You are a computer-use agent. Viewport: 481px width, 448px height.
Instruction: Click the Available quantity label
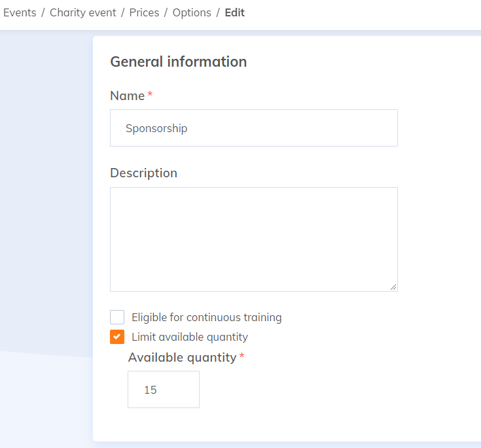pyautogui.click(x=182, y=357)
